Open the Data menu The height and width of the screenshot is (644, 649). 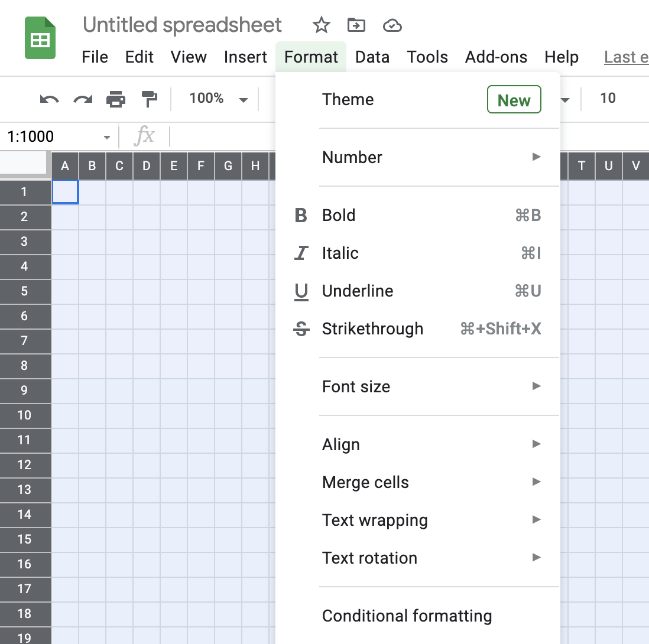coord(372,57)
